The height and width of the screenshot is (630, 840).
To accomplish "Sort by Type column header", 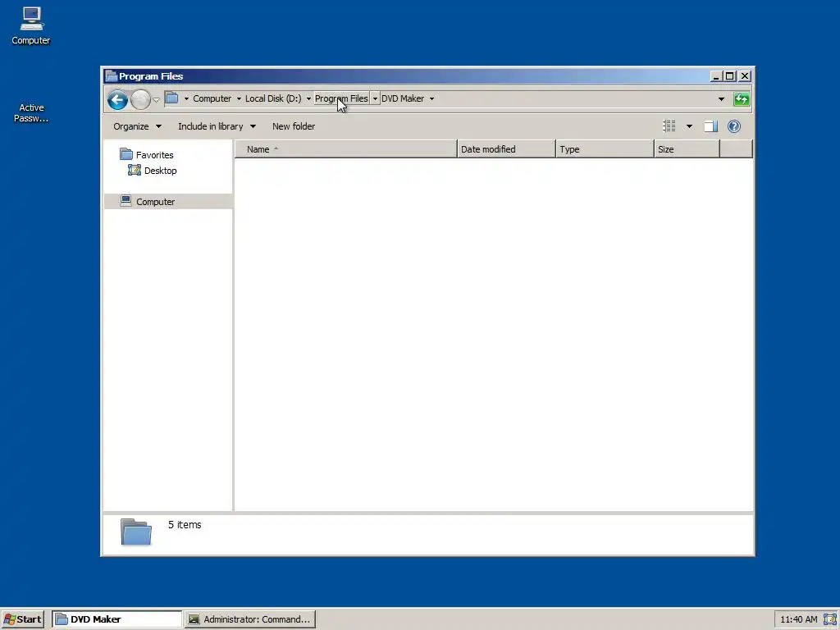I will point(605,149).
